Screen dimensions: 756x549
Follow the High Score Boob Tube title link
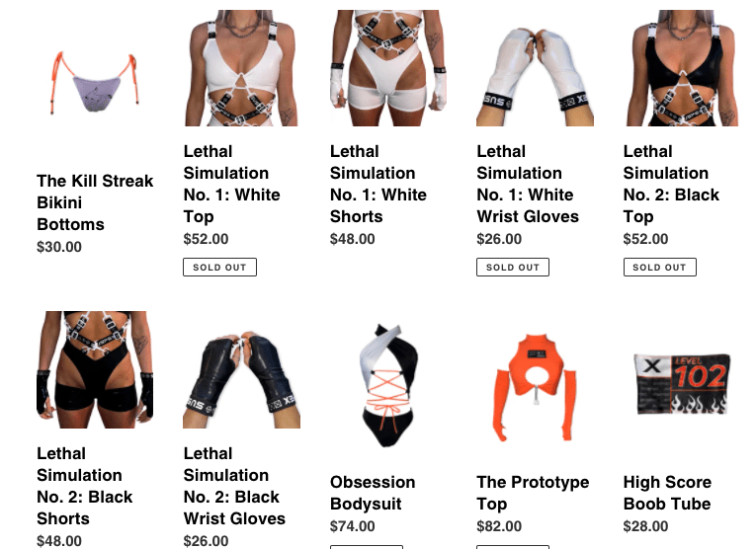pos(667,493)
